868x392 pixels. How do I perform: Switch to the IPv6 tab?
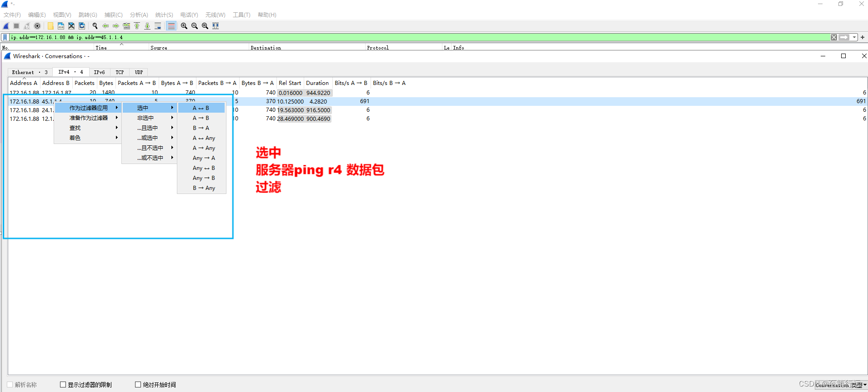point(99,72)
